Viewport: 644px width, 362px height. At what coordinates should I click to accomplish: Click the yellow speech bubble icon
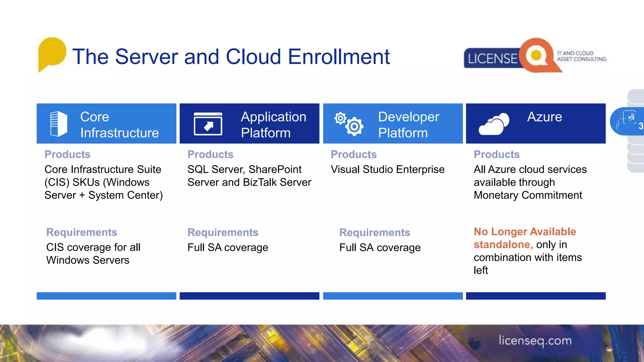click(52, 54)
